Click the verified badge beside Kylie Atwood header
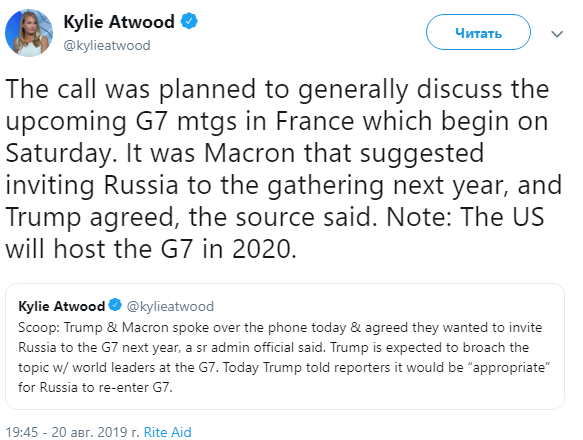 point(189,21)
